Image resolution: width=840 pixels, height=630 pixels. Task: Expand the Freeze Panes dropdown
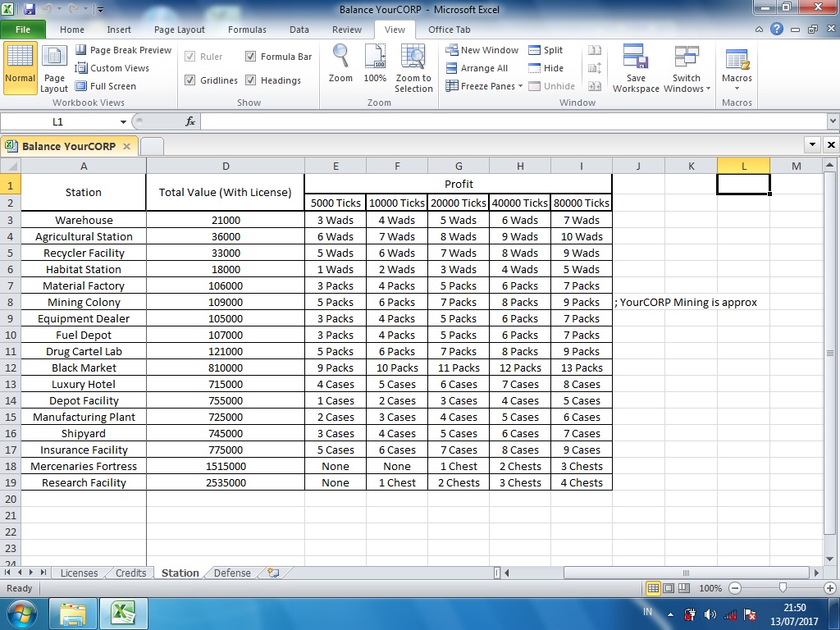click(x=520, y=86)
